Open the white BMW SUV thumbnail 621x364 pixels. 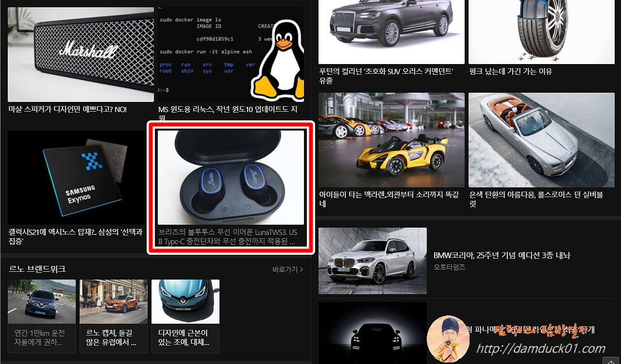click(x=372, y=261)
